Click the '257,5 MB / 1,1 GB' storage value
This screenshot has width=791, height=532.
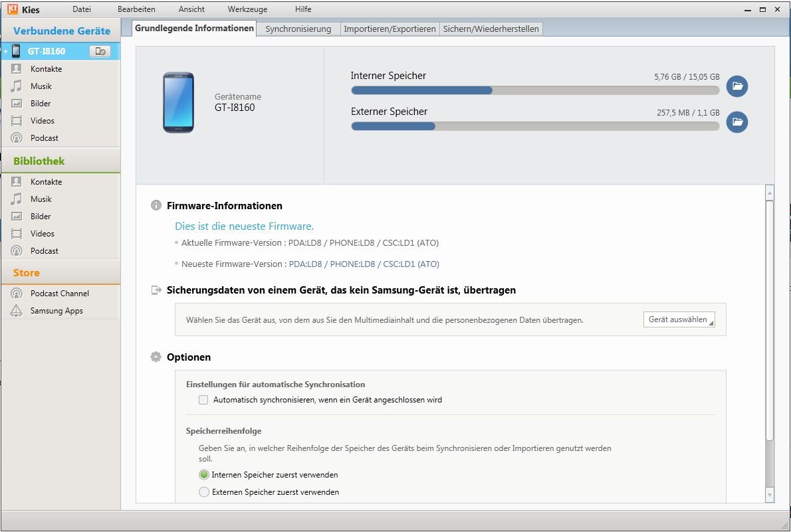688,112
